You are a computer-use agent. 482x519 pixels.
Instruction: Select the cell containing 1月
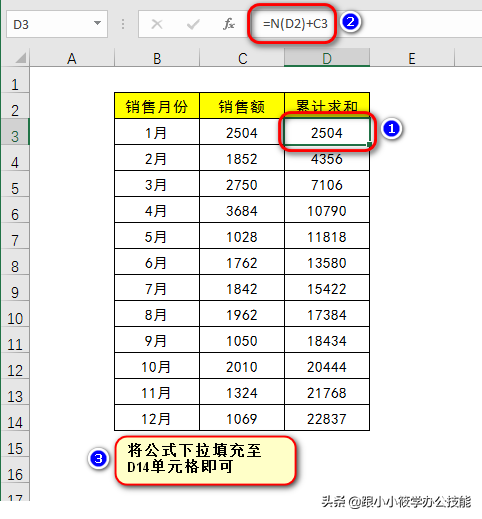tap(157, 132)
